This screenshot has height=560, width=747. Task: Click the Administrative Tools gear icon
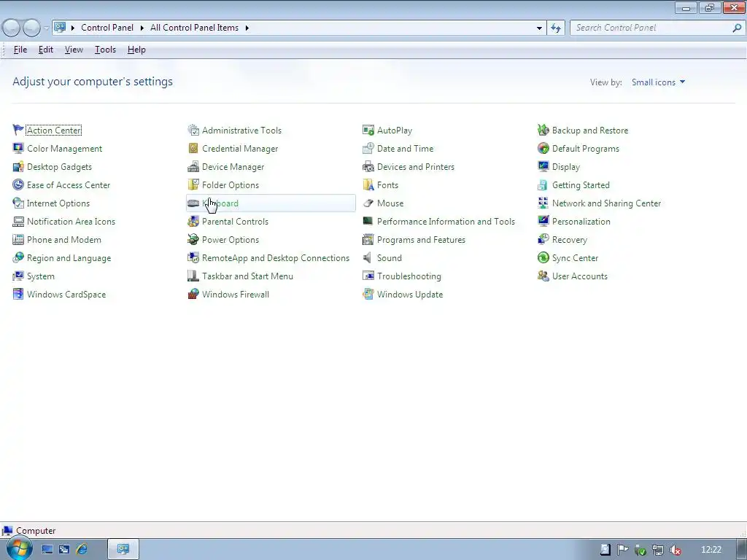pyautogui.click(x=193, y=130)
